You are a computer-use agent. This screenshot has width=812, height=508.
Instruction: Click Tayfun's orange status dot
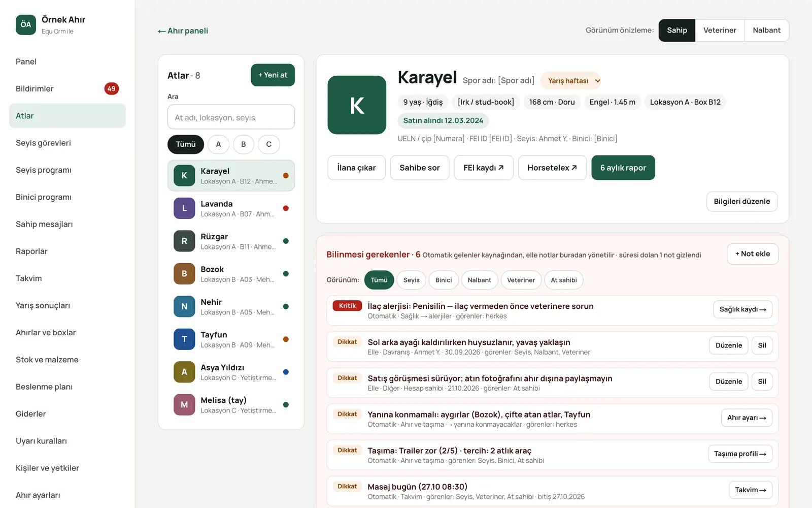click(286, 339)
